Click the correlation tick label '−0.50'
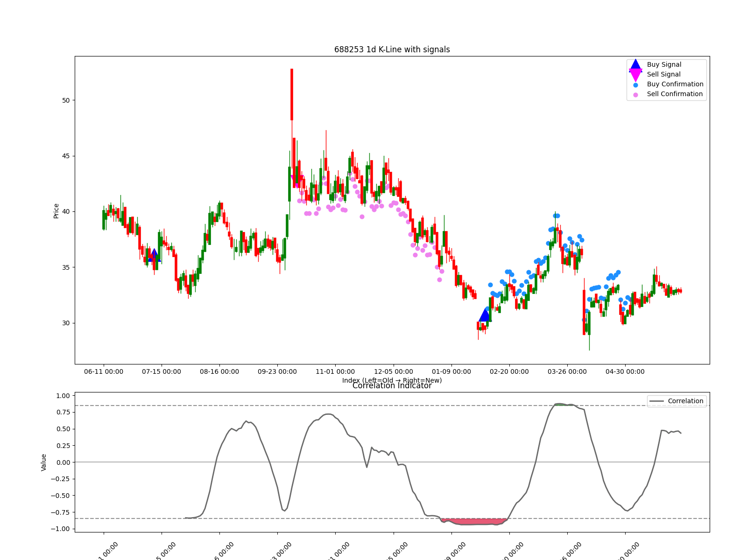Screen dimensions: 747x560 point(61,496)
